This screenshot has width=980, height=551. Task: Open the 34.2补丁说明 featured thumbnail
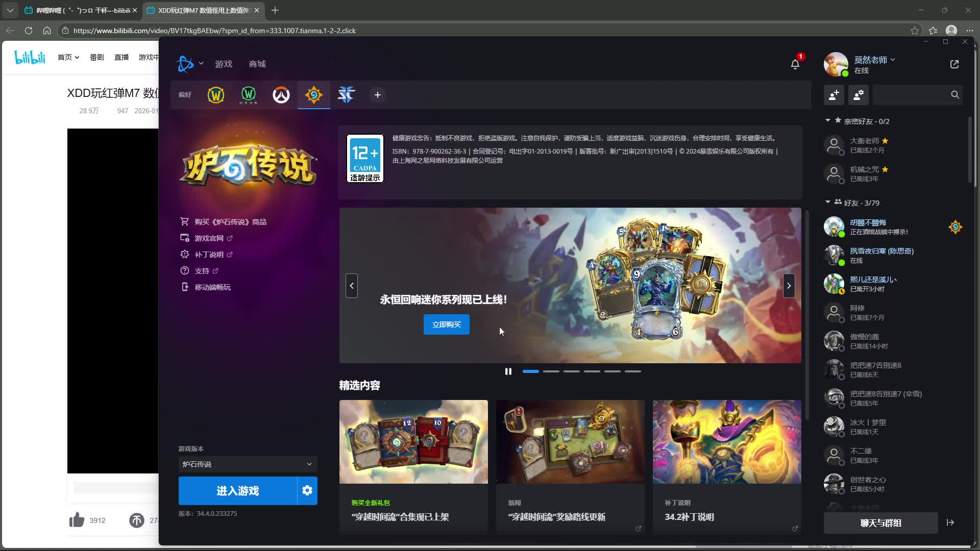click(x=726, y=442)
